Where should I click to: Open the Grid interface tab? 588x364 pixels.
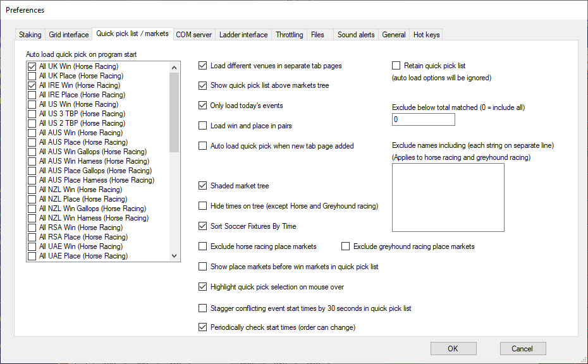coord(69,35)
